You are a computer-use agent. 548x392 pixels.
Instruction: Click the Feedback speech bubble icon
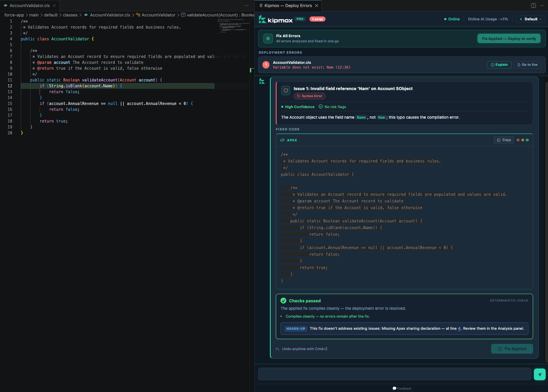pyautogui.click(x=394, y=388)
